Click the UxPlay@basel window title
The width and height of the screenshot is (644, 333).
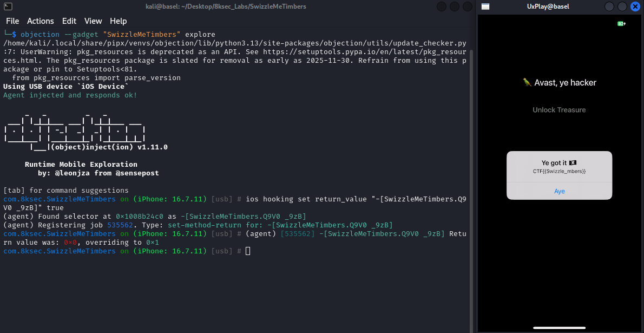click(x=548, y=6)
